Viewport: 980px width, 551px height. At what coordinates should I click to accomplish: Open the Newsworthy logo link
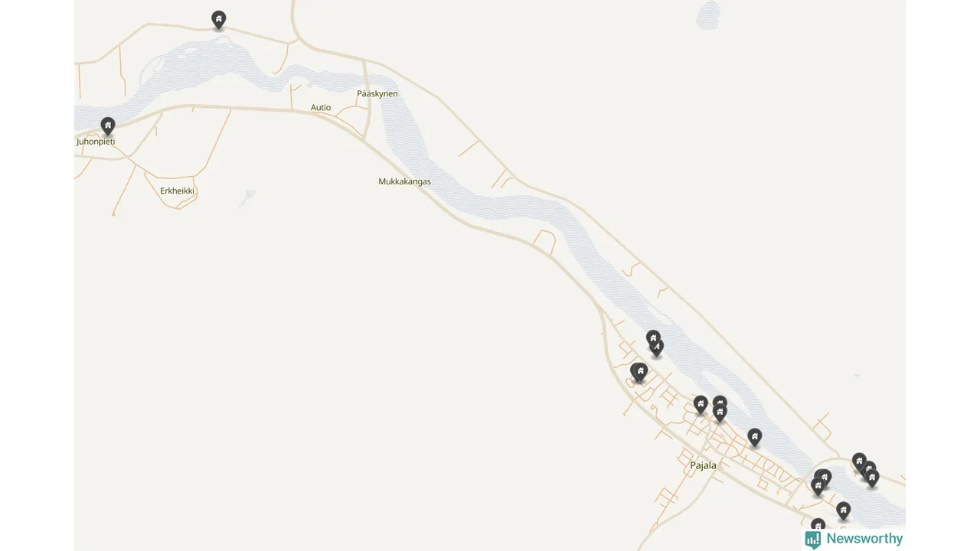coord(854,540)
